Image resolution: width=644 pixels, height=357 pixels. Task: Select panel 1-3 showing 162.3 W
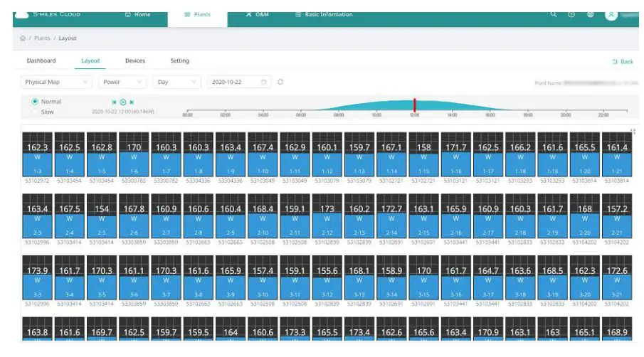coord(38,154)
